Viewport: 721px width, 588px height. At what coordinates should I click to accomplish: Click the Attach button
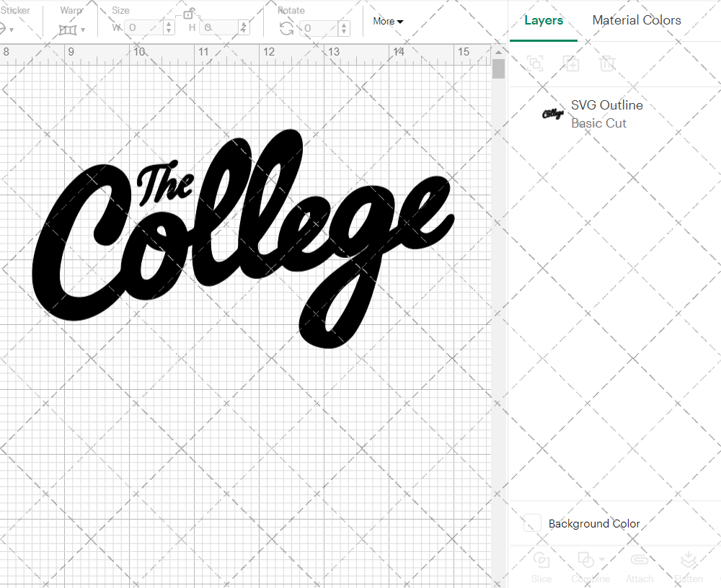(639, 567)
